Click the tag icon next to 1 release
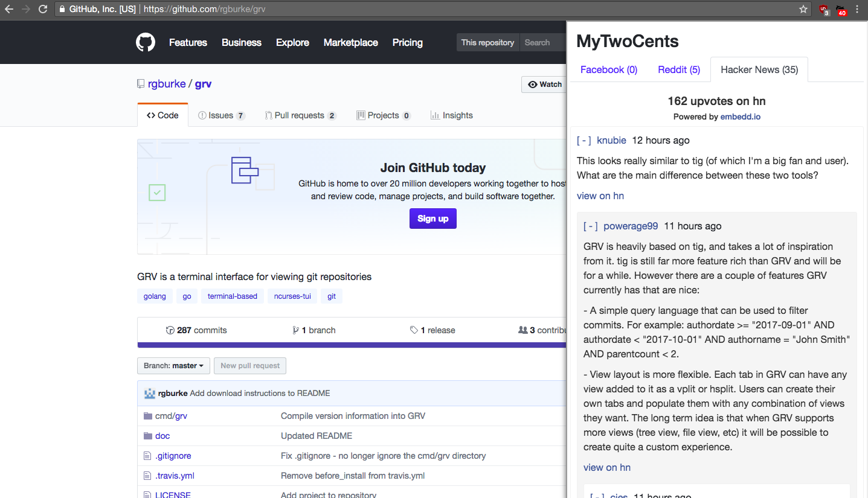 coord(415,330)
